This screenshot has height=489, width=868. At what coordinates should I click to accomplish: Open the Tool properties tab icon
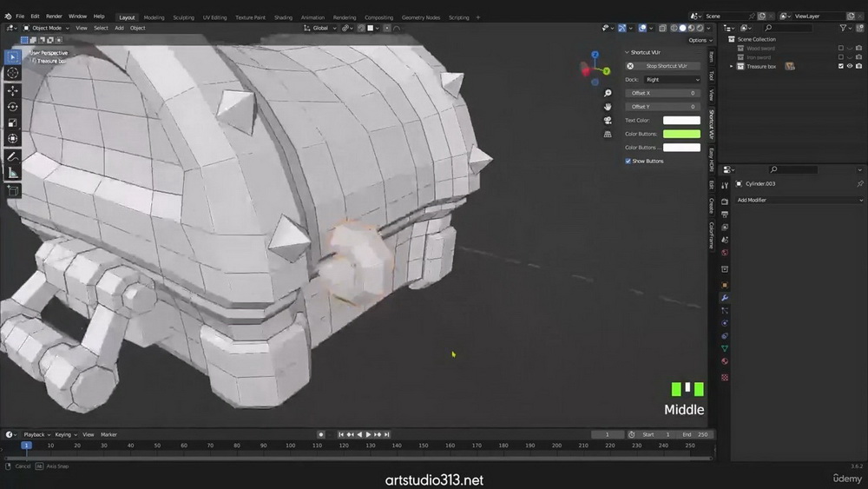[725, 186]
